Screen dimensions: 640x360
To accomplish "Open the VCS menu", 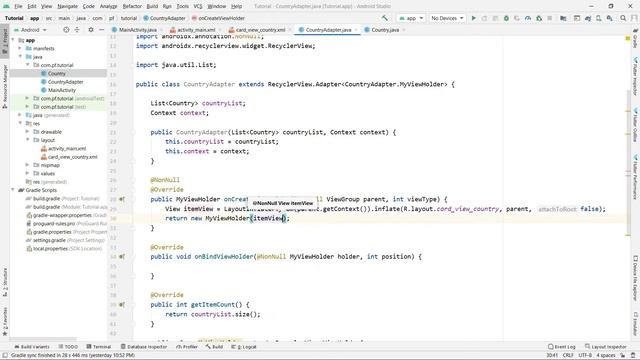I will 198,6.
